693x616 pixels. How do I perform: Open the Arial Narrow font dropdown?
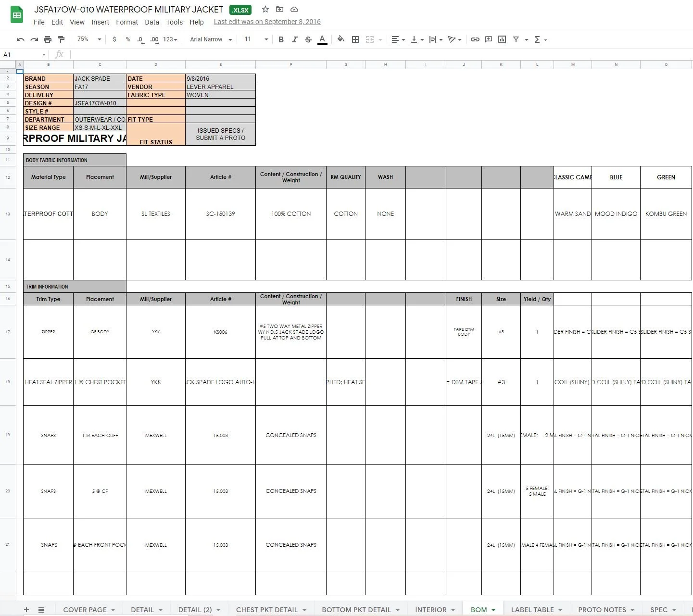tap(211, 39)
